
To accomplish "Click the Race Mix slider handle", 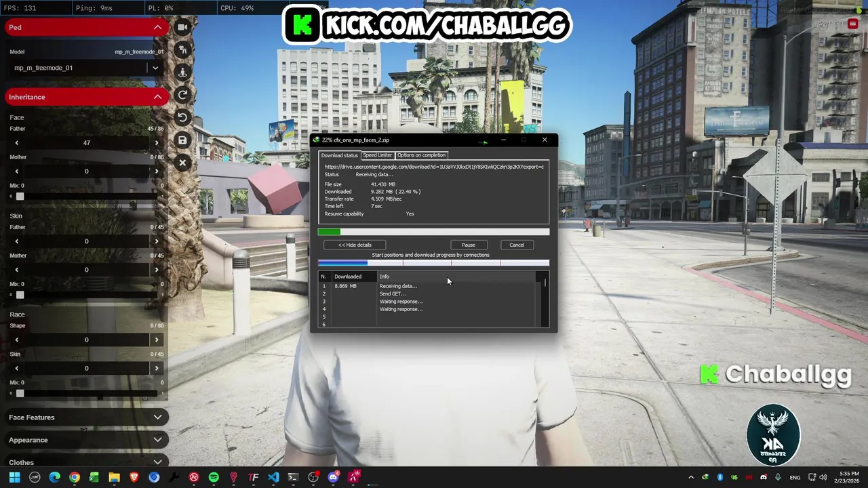I will point(20,393).
